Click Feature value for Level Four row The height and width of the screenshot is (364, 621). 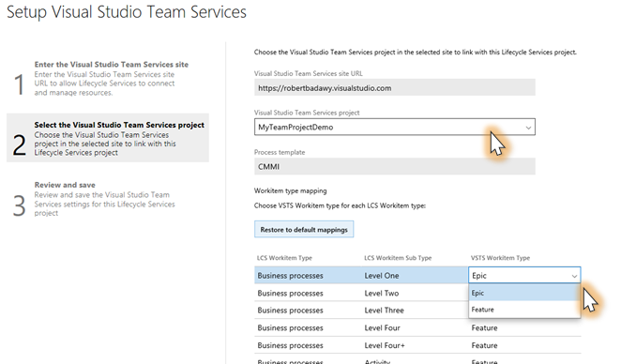(484, 328)
